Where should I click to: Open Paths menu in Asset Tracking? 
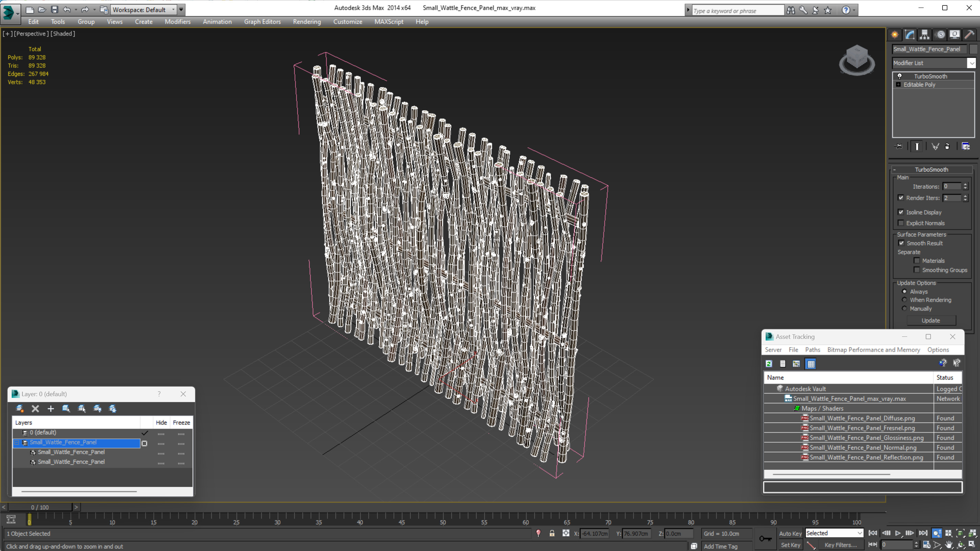812,349
